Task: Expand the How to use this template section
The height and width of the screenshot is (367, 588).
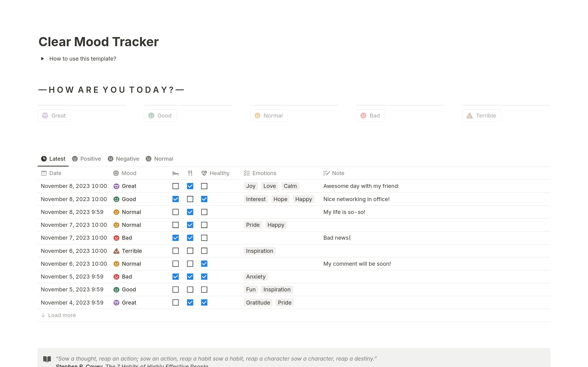Action: (43, 58)
